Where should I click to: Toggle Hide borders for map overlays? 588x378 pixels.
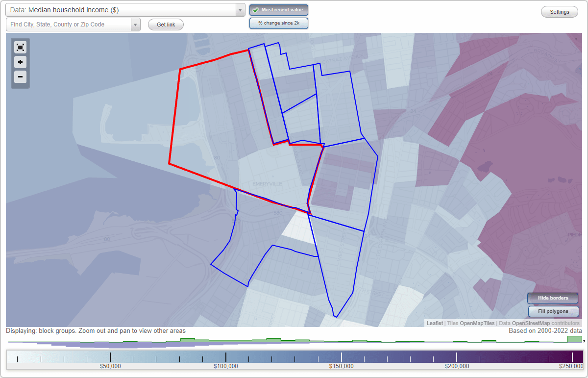(552, 298)
